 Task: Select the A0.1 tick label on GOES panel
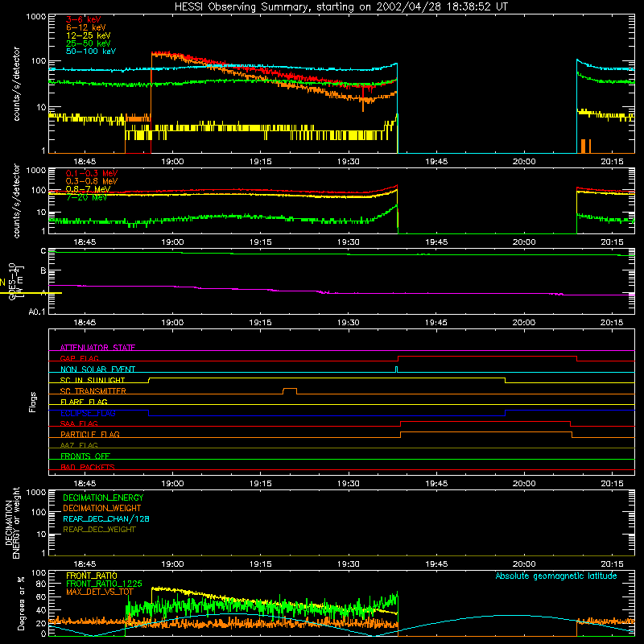[36, 312]
